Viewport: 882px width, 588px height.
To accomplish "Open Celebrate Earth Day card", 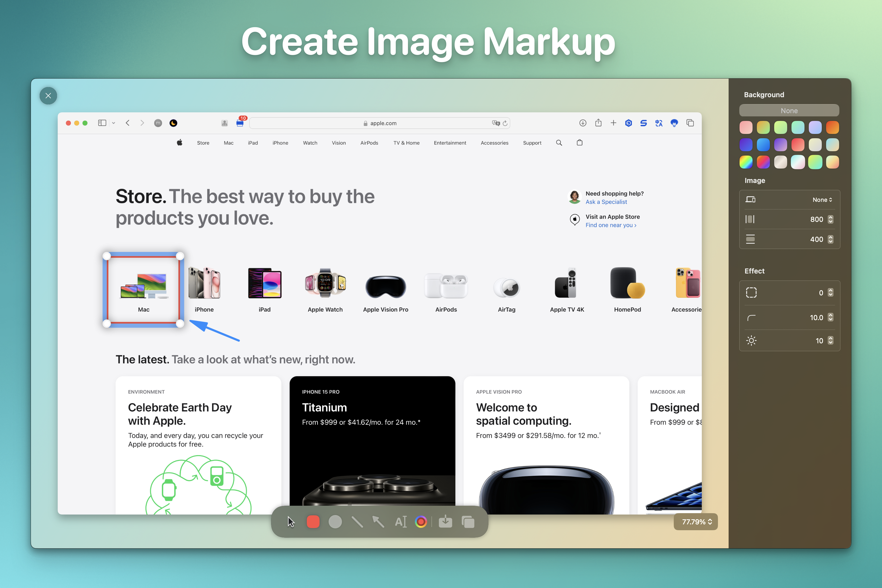I will [198, 445].
